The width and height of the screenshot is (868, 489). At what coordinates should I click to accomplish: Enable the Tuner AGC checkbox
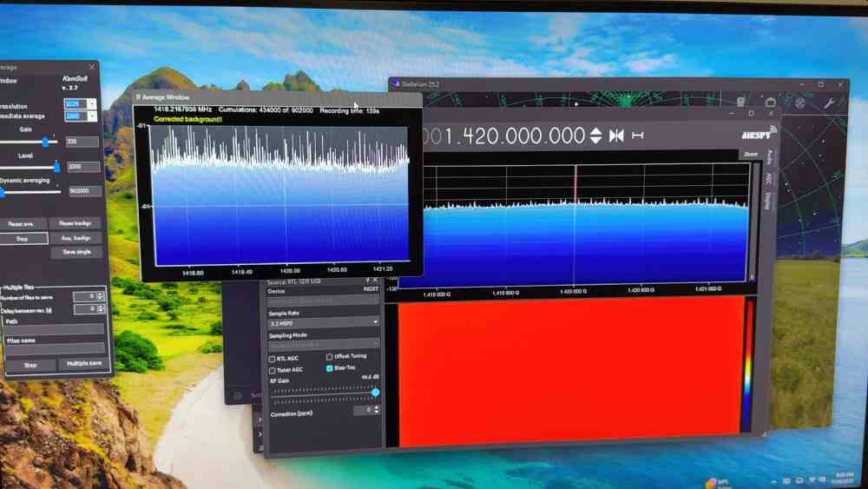pos(273,370)
